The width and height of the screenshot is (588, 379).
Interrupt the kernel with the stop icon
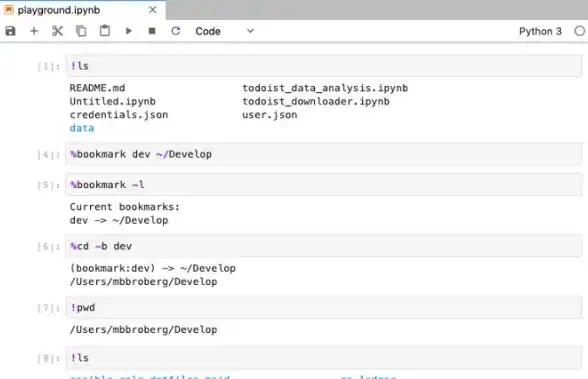coord(152,31)
